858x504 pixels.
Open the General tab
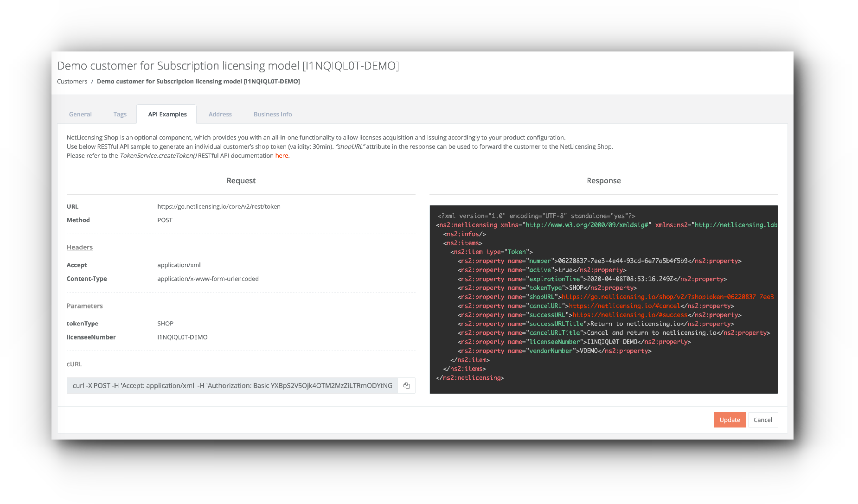[x=80, y=114]
